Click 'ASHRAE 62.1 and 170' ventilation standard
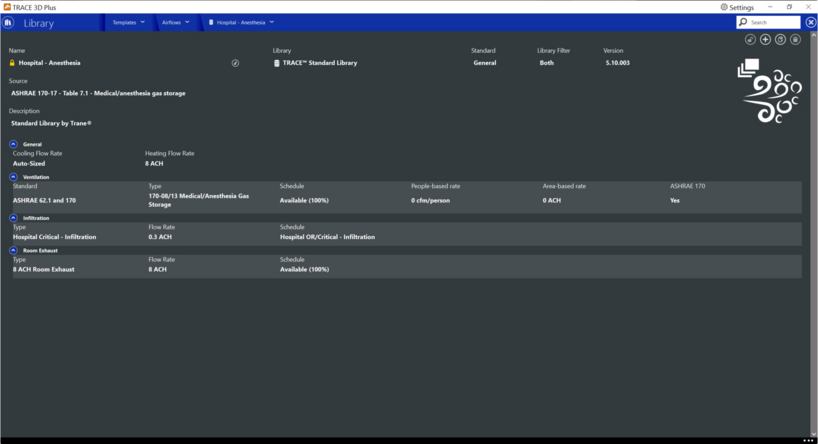818x444 pixels. (44, 200)
